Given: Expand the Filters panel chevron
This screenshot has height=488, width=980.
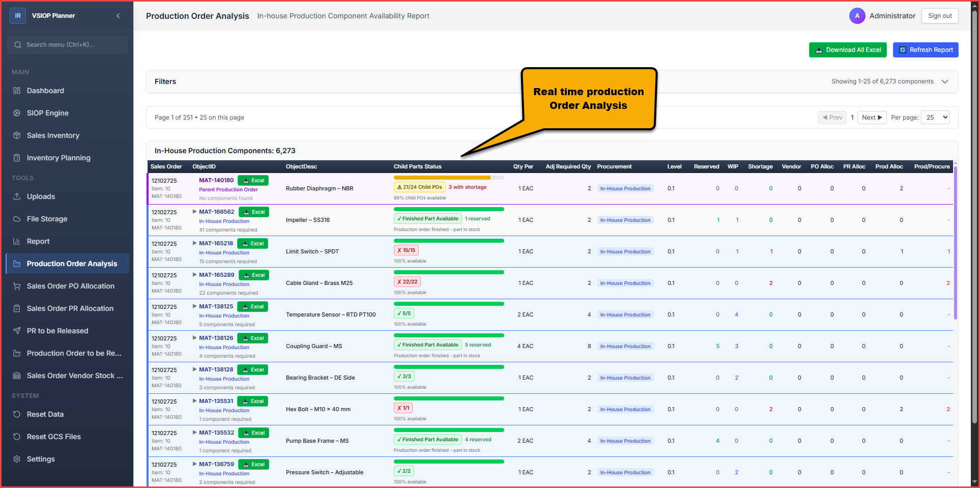Looking at the screenshot, I should [945, 81].
